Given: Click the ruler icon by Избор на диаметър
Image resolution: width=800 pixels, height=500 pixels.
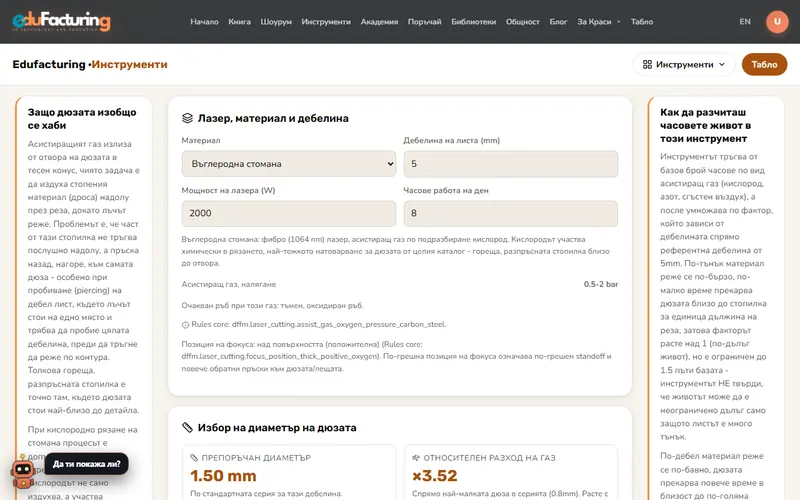Looking at the screenshot, I should pyautogui.click(x=187, y=428).
